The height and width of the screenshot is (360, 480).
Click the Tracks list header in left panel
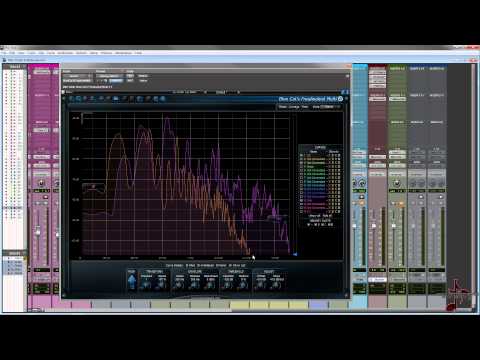15,67
